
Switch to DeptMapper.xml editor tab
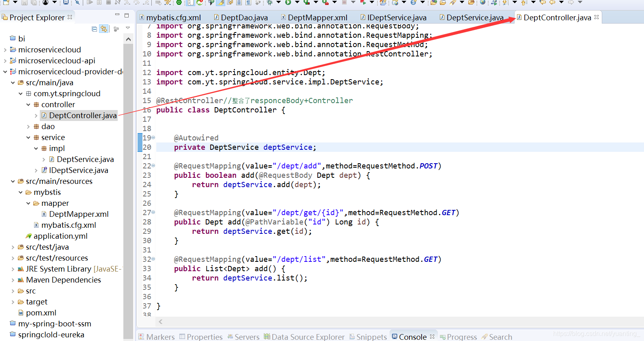314,17
